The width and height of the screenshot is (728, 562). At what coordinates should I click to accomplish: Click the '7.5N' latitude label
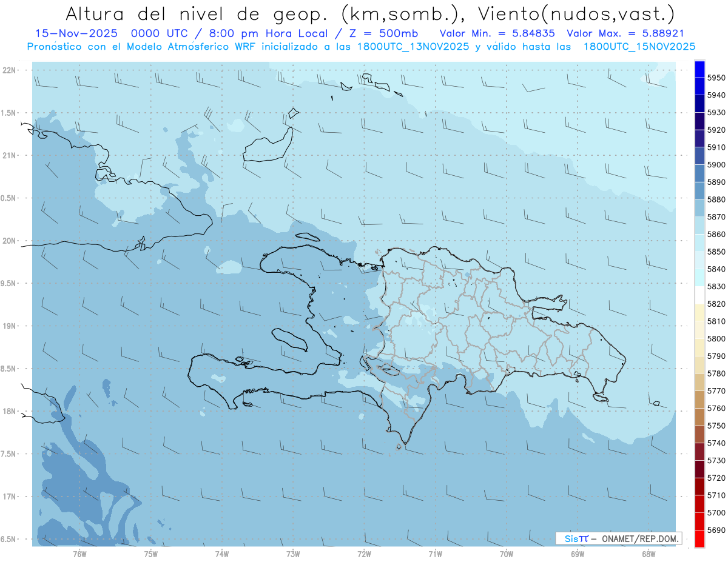pyautogui.click(x=8, y=453)
